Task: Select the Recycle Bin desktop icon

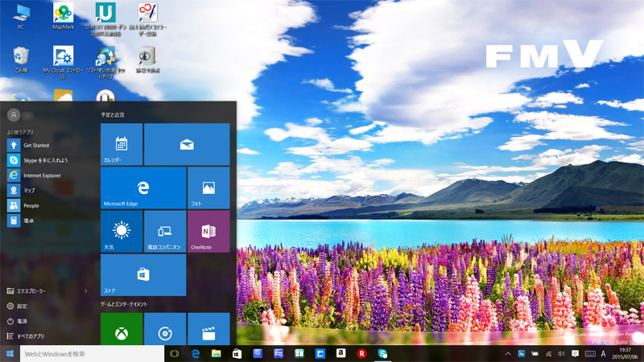Action: (x=21, y=60)
